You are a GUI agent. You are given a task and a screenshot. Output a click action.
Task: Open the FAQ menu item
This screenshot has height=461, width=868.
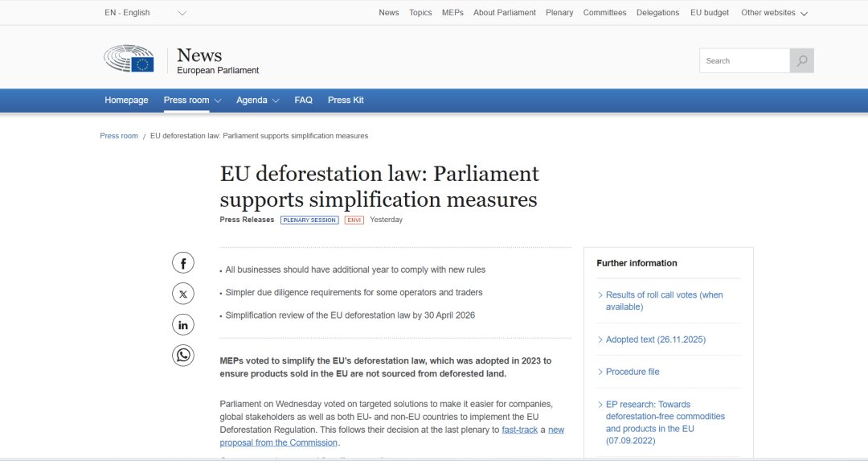[303, 101]
